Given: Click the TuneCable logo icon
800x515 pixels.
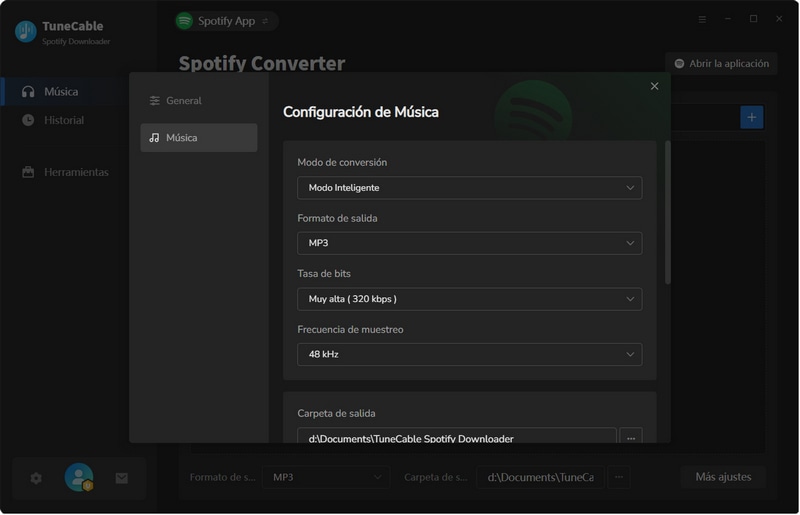Looking at the screenshot, I should tap(25, 32).
